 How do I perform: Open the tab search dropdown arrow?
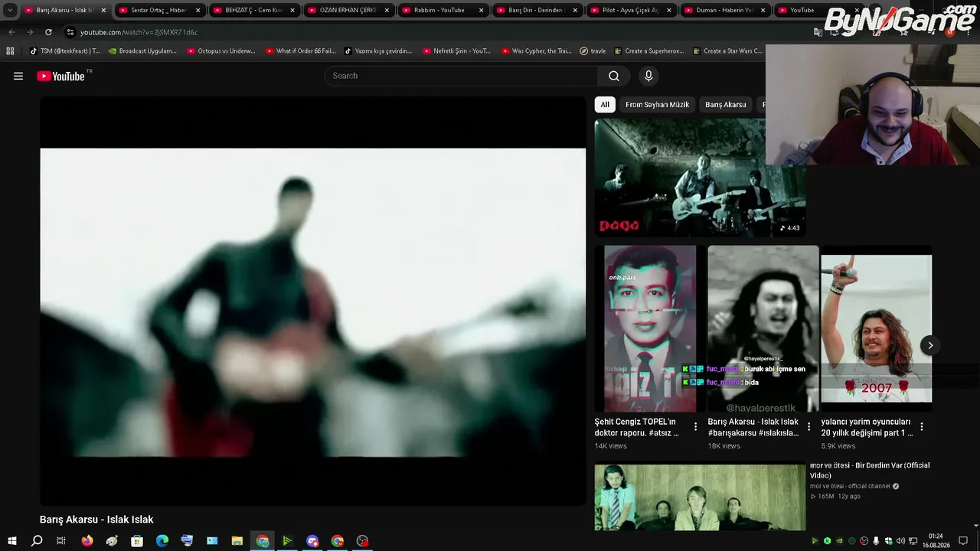tap(10, 11)
